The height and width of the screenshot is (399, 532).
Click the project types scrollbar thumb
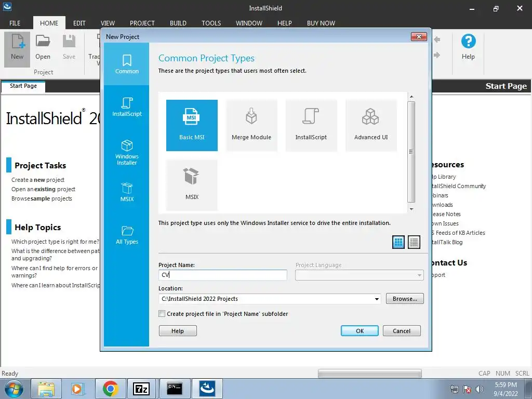[411, 152]
